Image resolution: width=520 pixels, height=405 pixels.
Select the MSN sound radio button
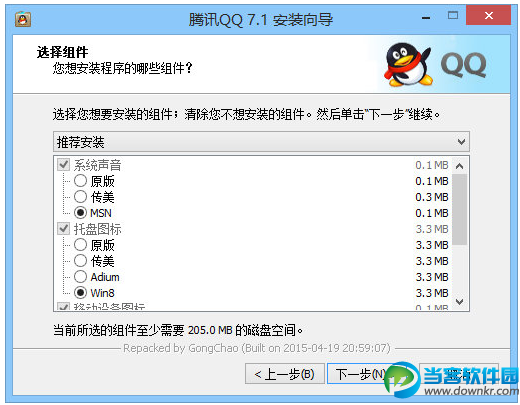coord(80,213)
